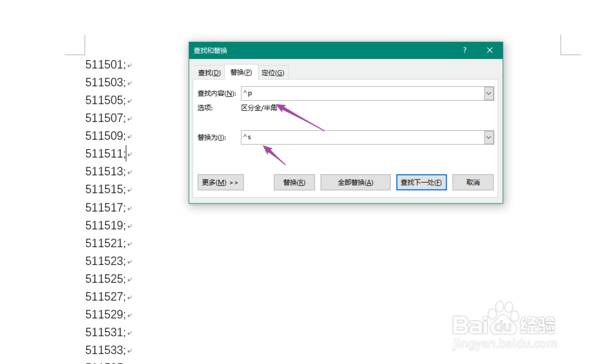Click the 查找内容 input field

[363, 93]
